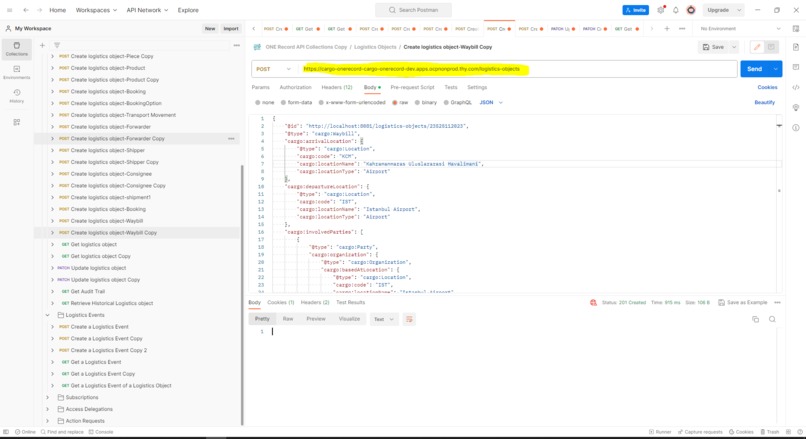The width and height of the screenshot is (806, 439).
Task: Select the form-data body type radio
Action: click(x=283, y=102)
